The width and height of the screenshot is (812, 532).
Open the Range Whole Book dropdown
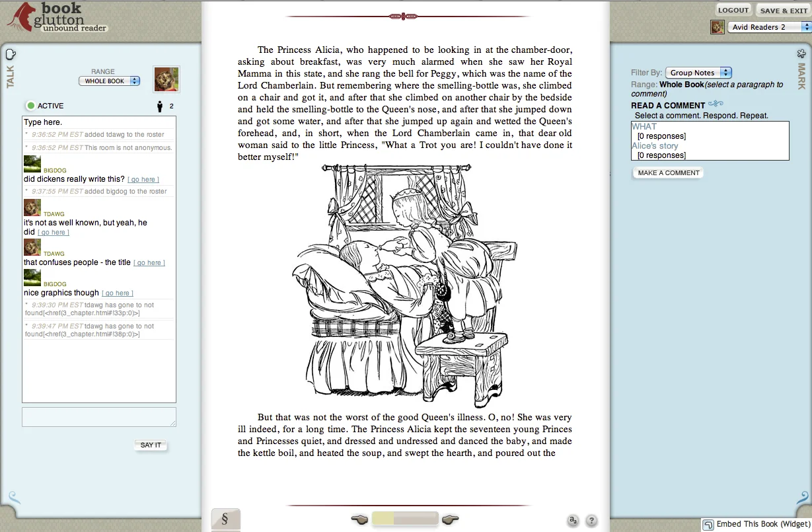pyautogui.click(x=109, y=81)
